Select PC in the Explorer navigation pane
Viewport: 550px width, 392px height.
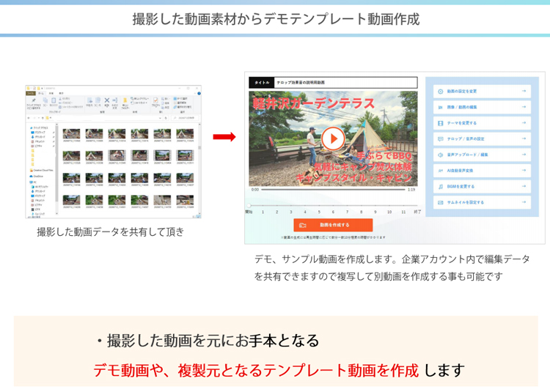coord(34,182)
